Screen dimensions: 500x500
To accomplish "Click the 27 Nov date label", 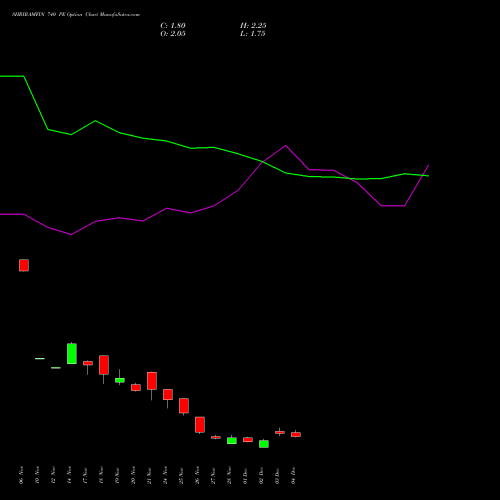I will (214, 475).
